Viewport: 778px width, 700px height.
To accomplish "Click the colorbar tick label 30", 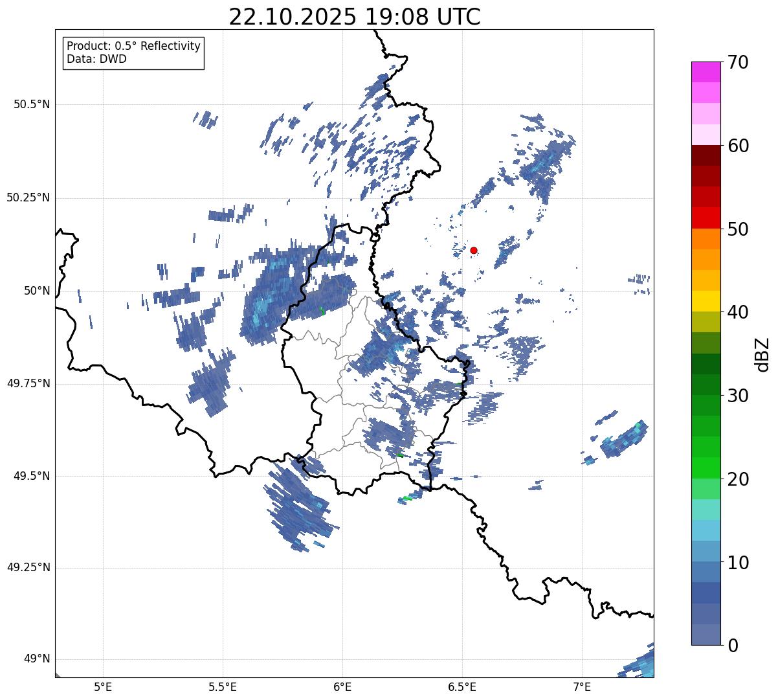I will coord(738,396).
